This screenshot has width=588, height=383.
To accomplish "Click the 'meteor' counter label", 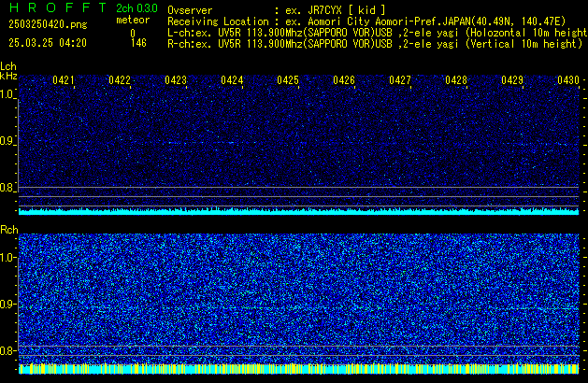I will click(x=133, y=20).
